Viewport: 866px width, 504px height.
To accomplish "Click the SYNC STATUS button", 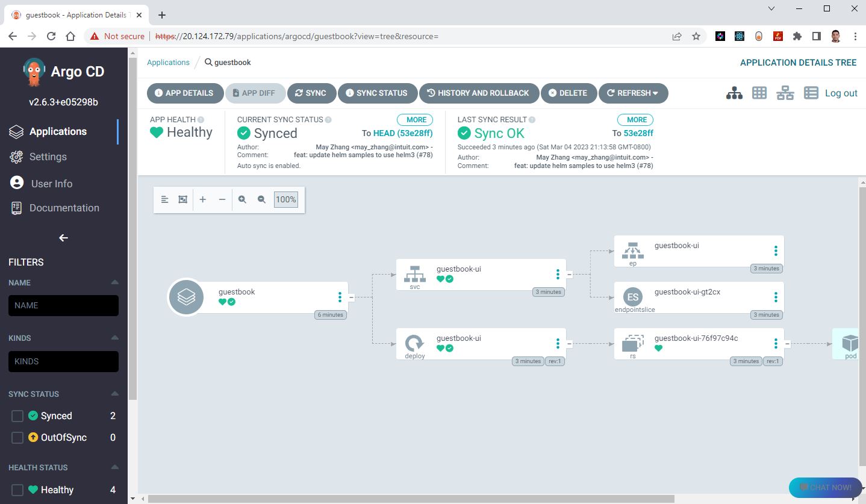I will coord(378,93).
